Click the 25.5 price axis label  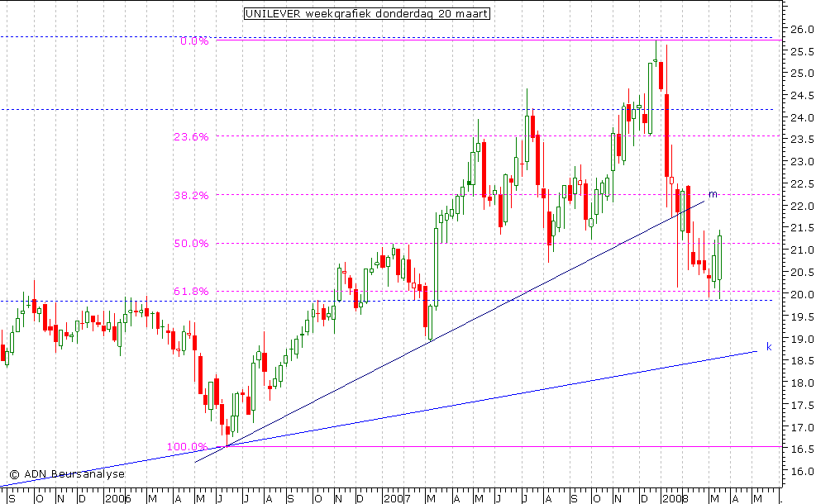(802, 51)
